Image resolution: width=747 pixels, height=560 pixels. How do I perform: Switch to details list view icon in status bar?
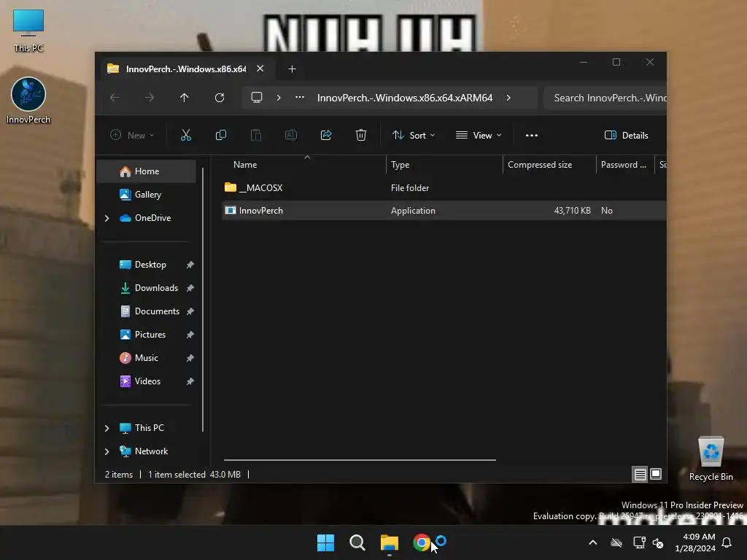click(640, 474)
